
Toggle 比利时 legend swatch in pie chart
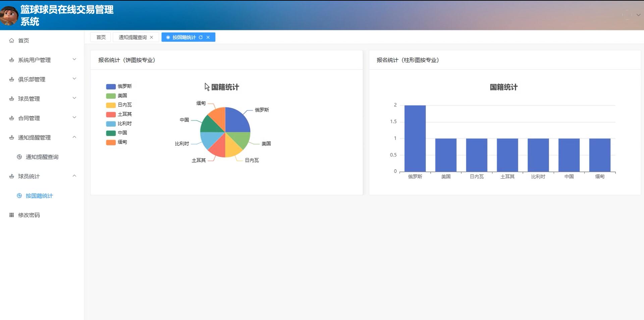coord(111,124)
